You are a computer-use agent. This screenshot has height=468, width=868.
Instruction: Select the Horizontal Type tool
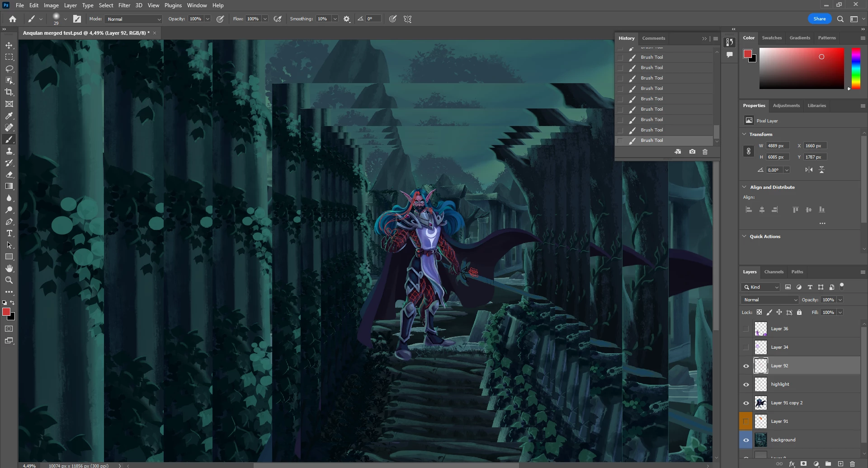tap(9, 233)
